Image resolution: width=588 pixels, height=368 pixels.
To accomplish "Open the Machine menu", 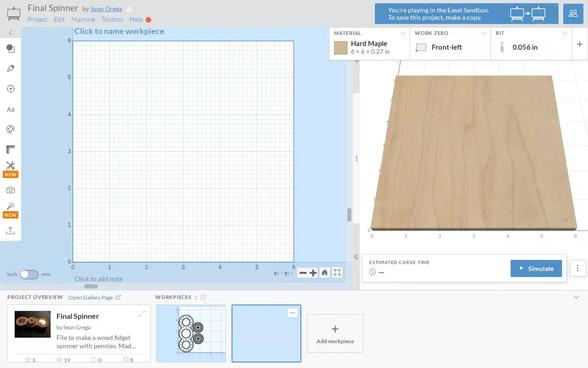I will pyautogui.click(x=83, y=19).
